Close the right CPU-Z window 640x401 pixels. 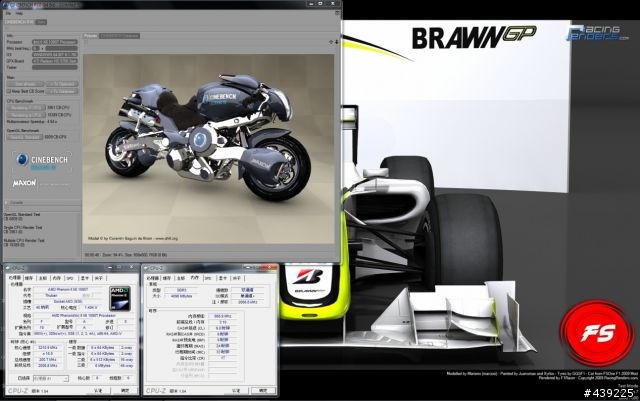tap(271, 267)
